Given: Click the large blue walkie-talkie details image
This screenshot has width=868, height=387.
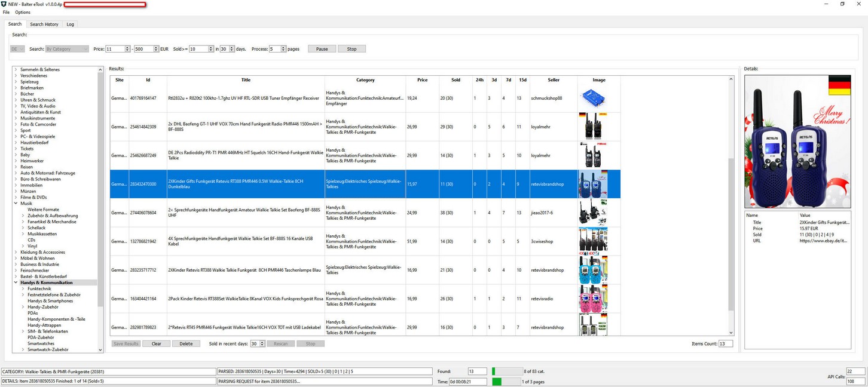Looking at the screenshot, I should coord(797,142).
